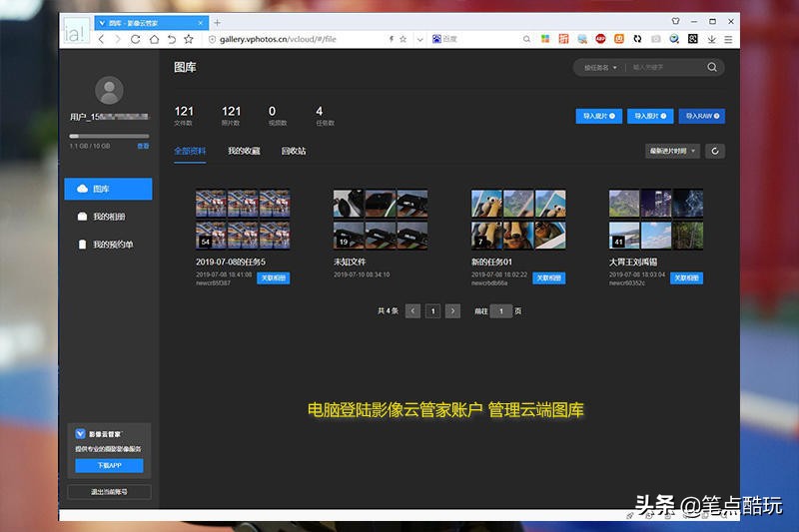Expand the address bar history chevron
Screen dimensions: 799x532
pos(419,39)
